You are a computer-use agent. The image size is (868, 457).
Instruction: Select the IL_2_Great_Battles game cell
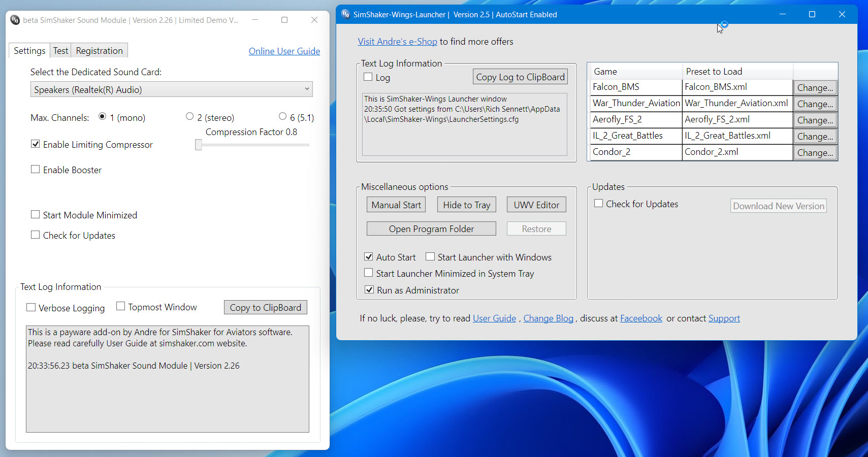636,136
